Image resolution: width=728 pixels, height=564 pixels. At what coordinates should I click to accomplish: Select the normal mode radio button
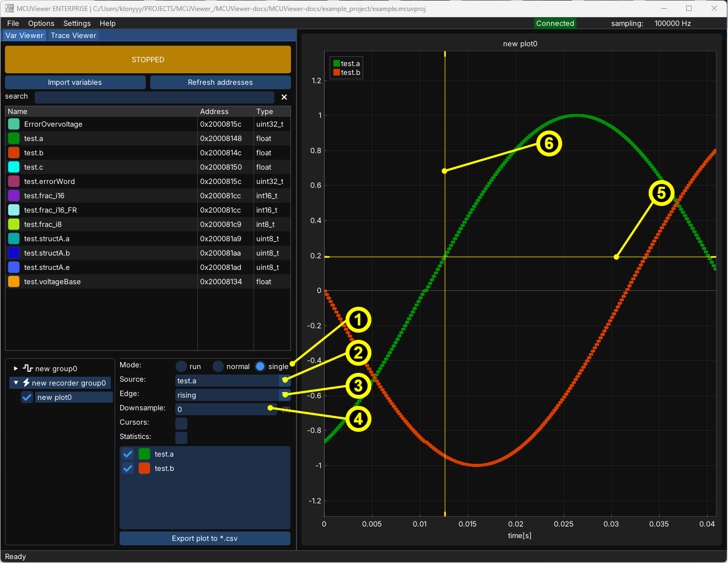(218, 367)
